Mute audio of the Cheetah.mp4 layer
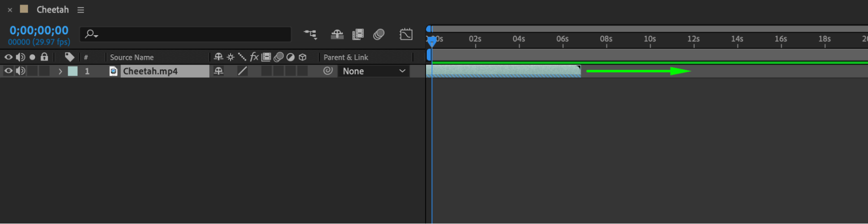 click(20, 71)
